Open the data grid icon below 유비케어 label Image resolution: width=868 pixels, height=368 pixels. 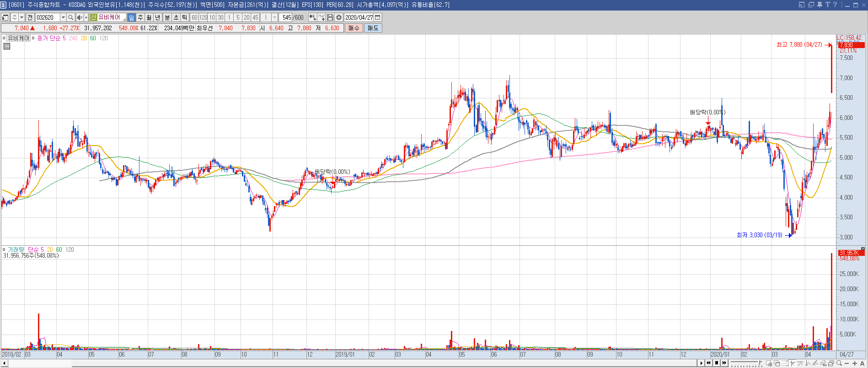click(7, 46)
